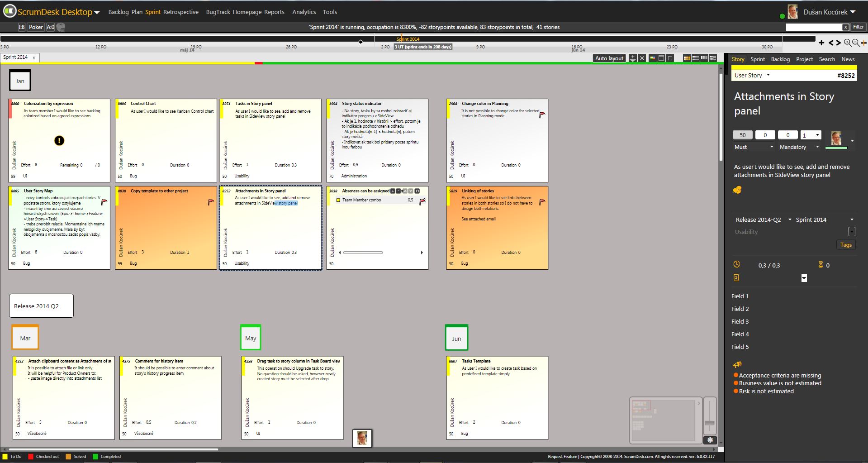This screenshot has height=463, width=868.
Task: Switch to Search side panel tab
Action: tap(827, 59)
